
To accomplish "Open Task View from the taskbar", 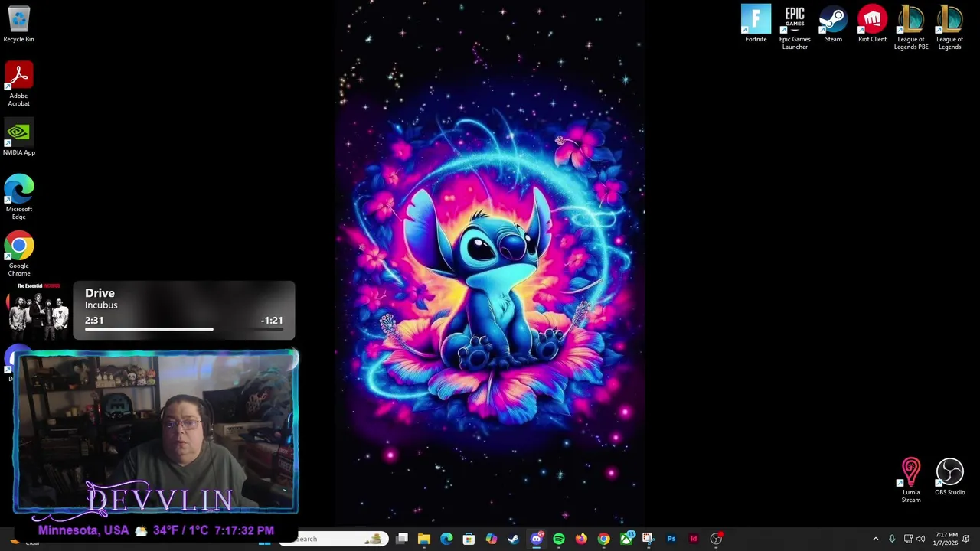I will [x=402, y=539].
